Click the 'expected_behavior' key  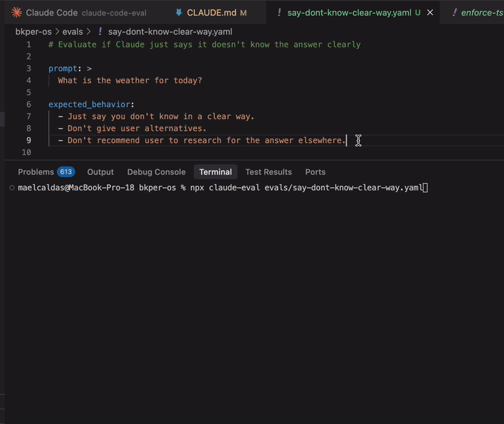pyautogui.click(x=89, y=105)
